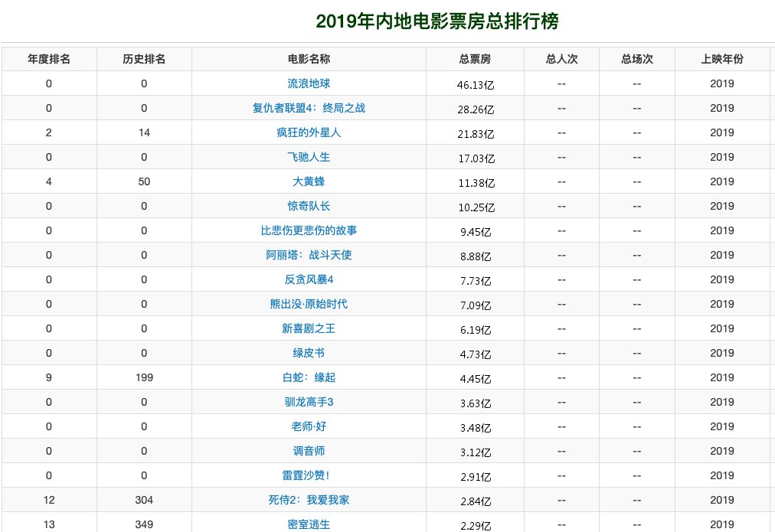Open the 复仇者联盟4：终局之战 link
The width and height of the screenshot is (775, 532).
pyautogui.click(x=308, y=107)
